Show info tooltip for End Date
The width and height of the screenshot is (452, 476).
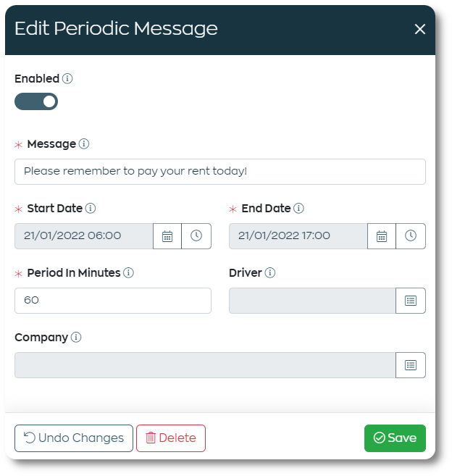(298, 208)
